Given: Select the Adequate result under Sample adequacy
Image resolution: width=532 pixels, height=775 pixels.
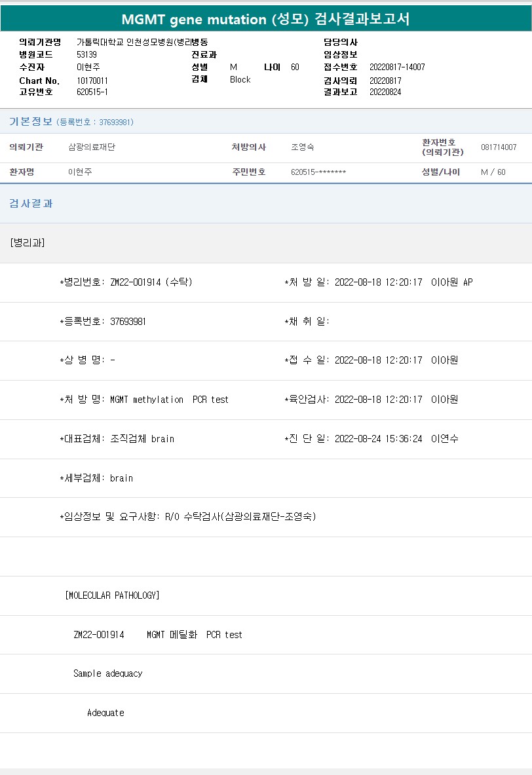Looking at the screenshot, I should 105,713.
